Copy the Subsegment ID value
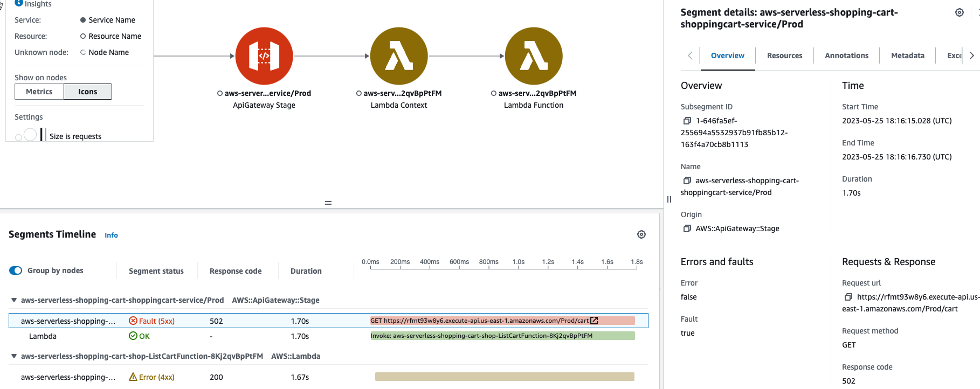Screen dimensions: 980x389 (687, 121)
